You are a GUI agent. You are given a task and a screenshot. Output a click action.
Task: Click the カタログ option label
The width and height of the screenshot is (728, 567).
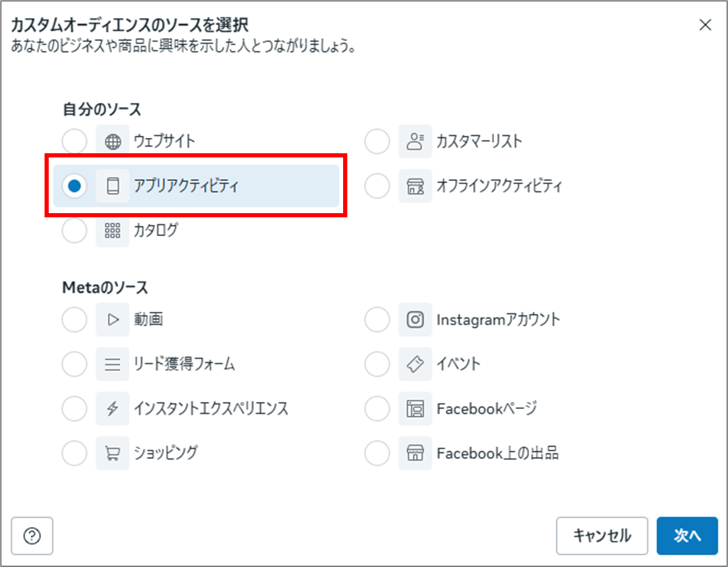[156, 231]
